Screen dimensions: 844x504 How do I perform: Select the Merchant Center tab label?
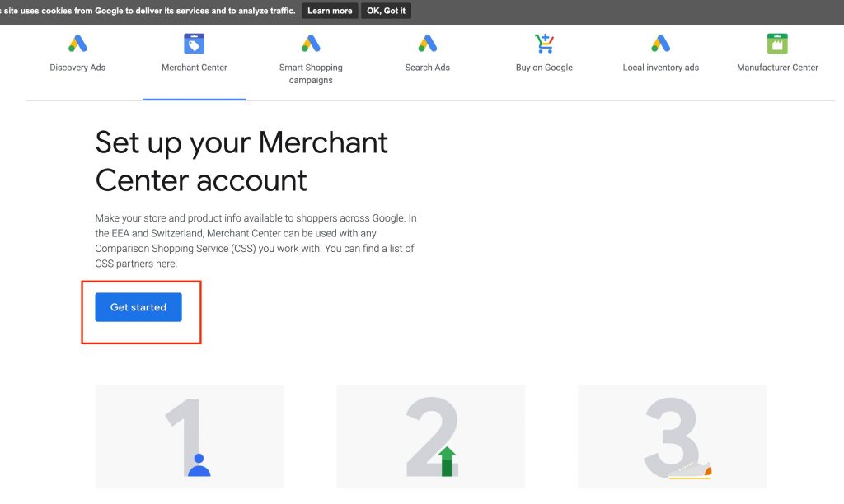[x=195, y=68]
